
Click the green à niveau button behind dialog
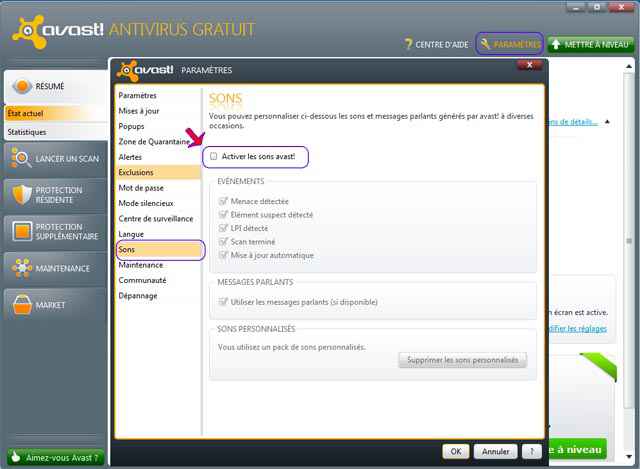pos(576,449)
